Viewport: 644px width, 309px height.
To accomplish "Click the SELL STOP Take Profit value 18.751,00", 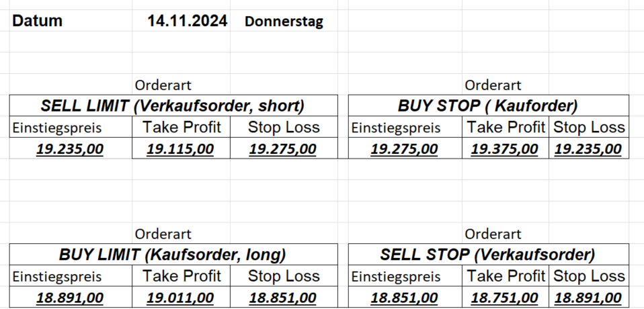I will coord(504,298).
